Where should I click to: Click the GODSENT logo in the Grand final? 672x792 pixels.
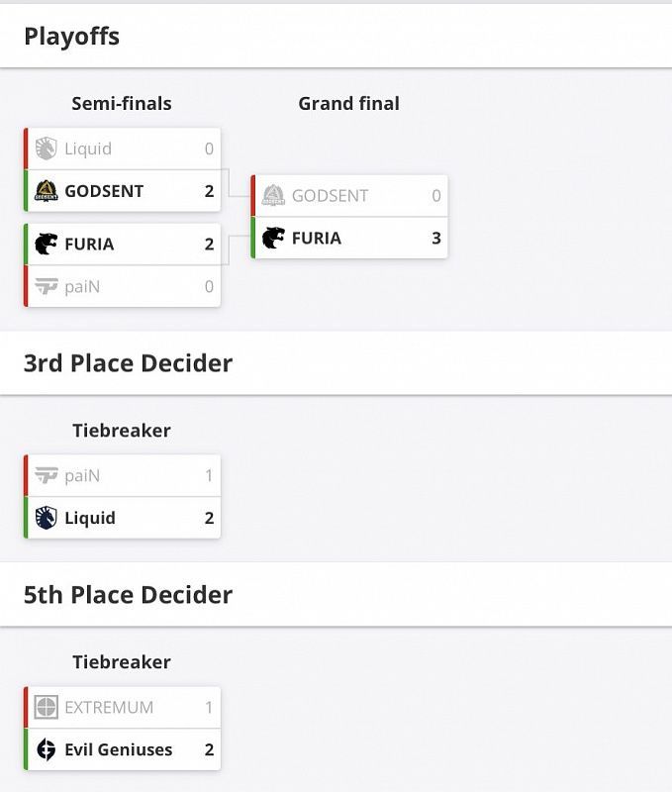tap(273, 196)
